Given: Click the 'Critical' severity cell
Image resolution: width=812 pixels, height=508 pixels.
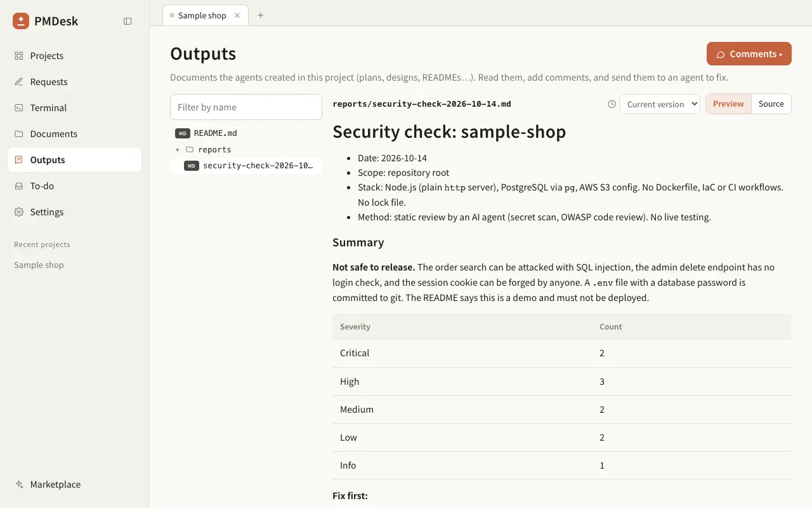Looking at the screenshot, I should click(x=355, y=353).
